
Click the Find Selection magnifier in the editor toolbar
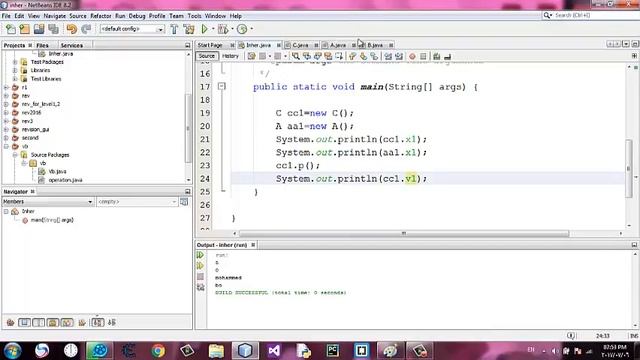(296, 56)
